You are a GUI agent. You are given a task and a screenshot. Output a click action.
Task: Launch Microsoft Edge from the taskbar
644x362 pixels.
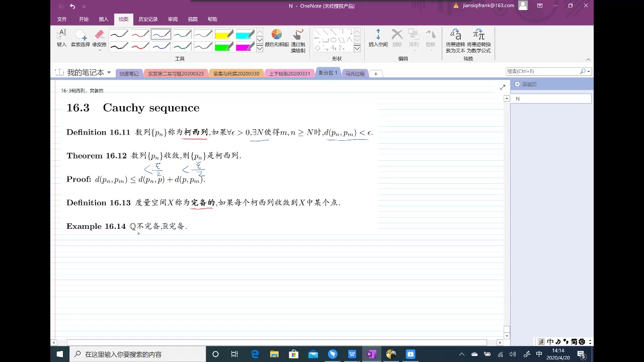(x=255, y=354)
